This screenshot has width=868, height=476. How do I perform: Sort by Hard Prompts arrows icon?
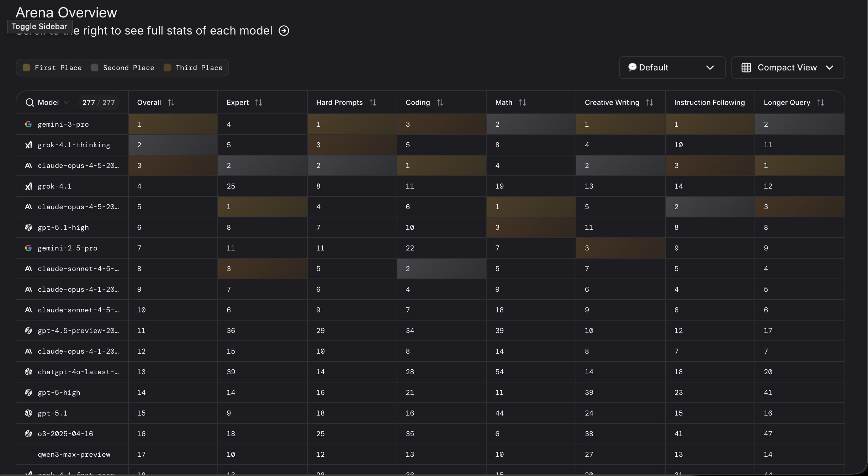(x=373, y=102)
